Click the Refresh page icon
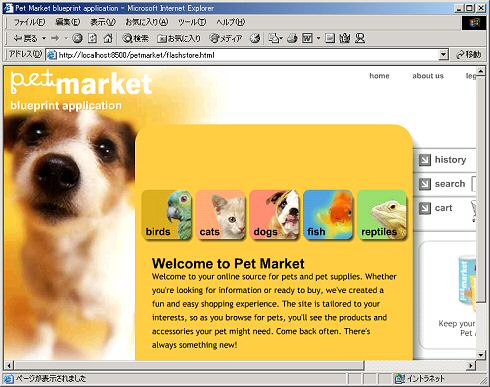Viewport: 490px width, 387px height. (x=92, y=38)
